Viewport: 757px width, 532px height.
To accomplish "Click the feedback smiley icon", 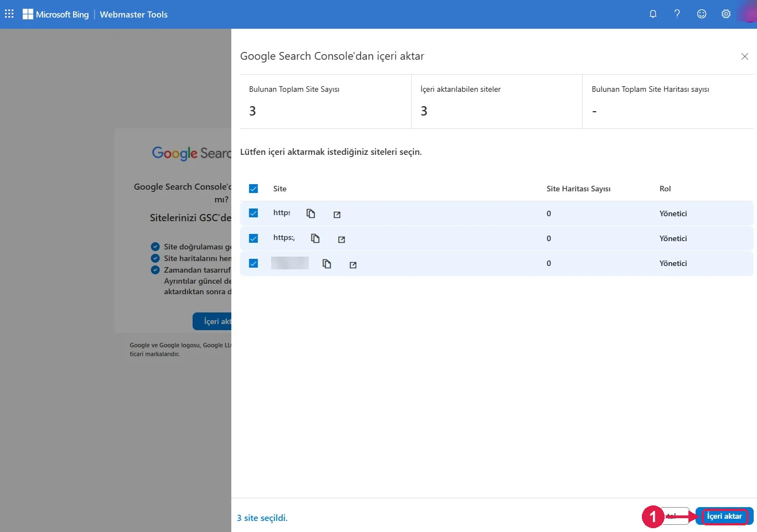I will point(702,14).
